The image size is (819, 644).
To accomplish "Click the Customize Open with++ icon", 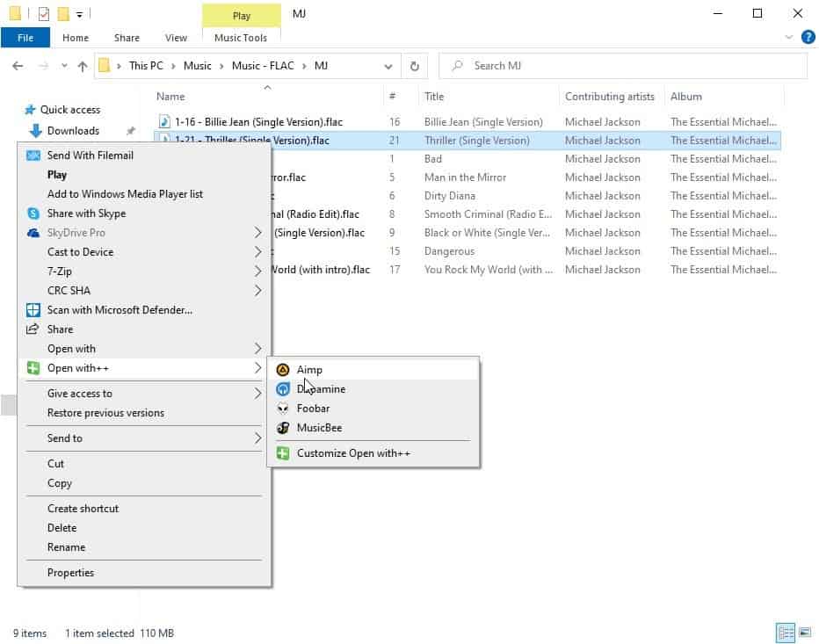I will pyautogui.click(x=283, y=452).
